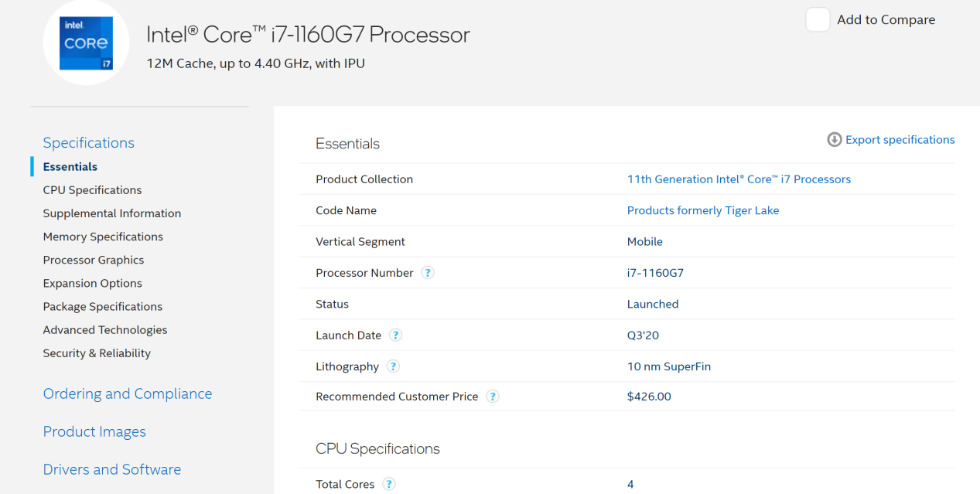Open Product Images section
980x494 pixels.
94,432
